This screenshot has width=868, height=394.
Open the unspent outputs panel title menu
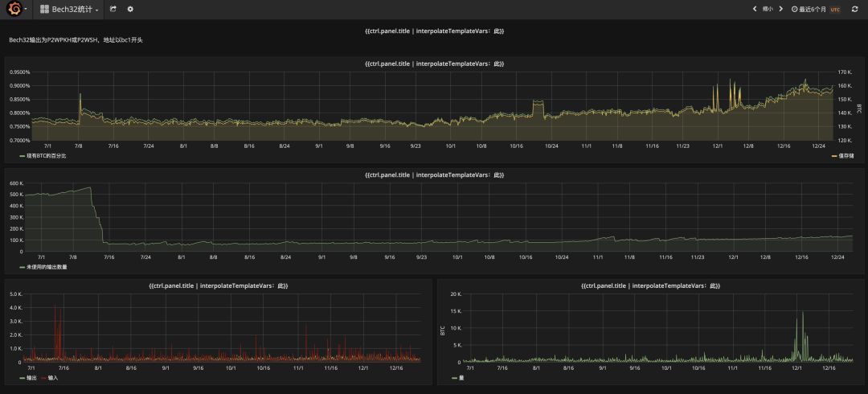pyautogui.click(x=434, y=174)
